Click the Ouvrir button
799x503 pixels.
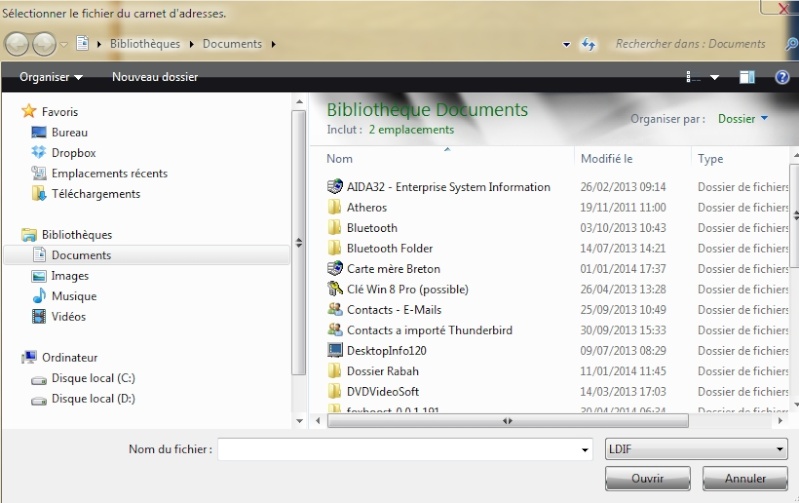(648, 479)
